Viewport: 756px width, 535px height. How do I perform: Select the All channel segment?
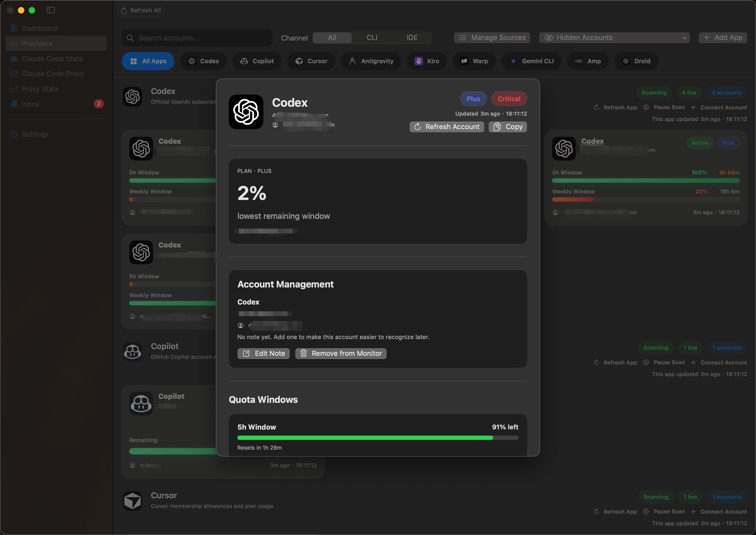[x=332, y=38]
